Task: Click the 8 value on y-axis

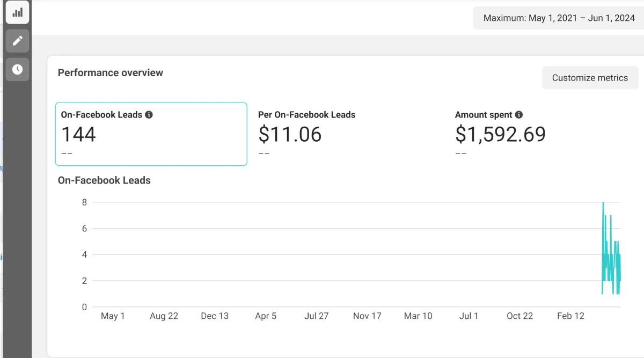Action: point(84,202)
